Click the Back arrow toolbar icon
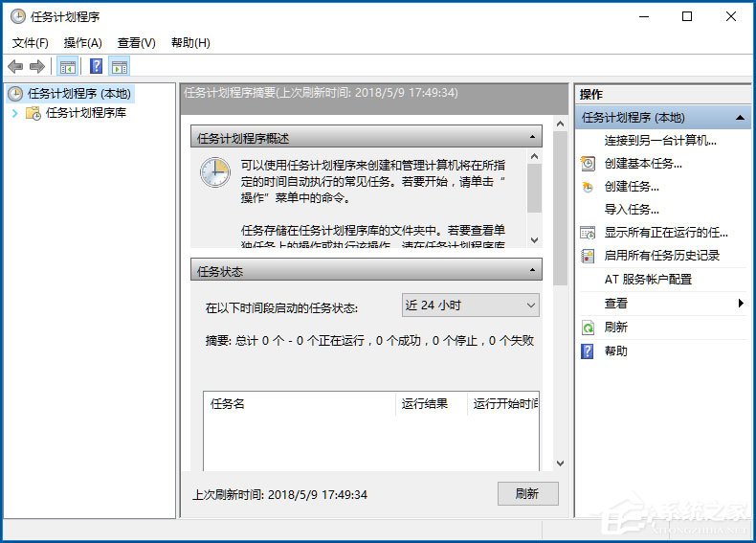This screenshot has width=756, height=543. 15,66
